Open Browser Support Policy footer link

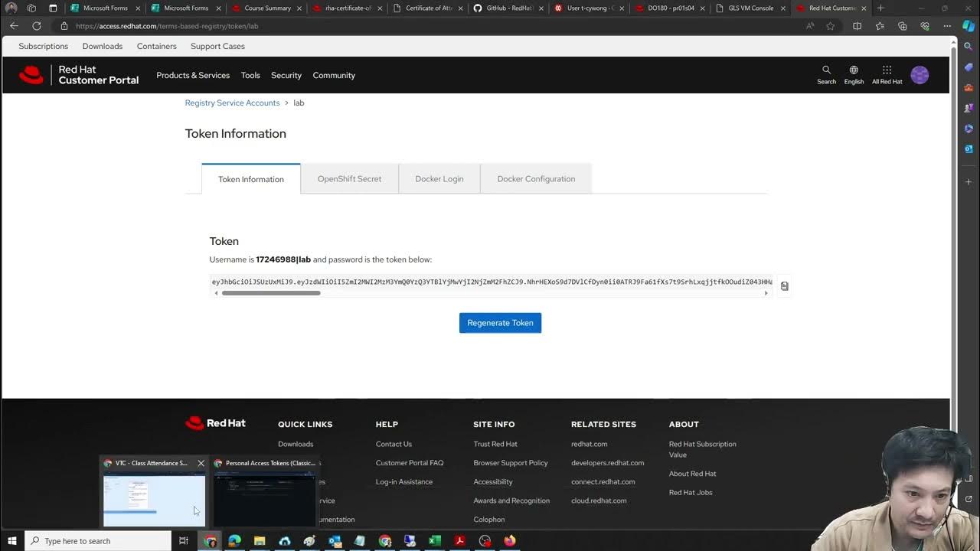click(x=511, y=463)
